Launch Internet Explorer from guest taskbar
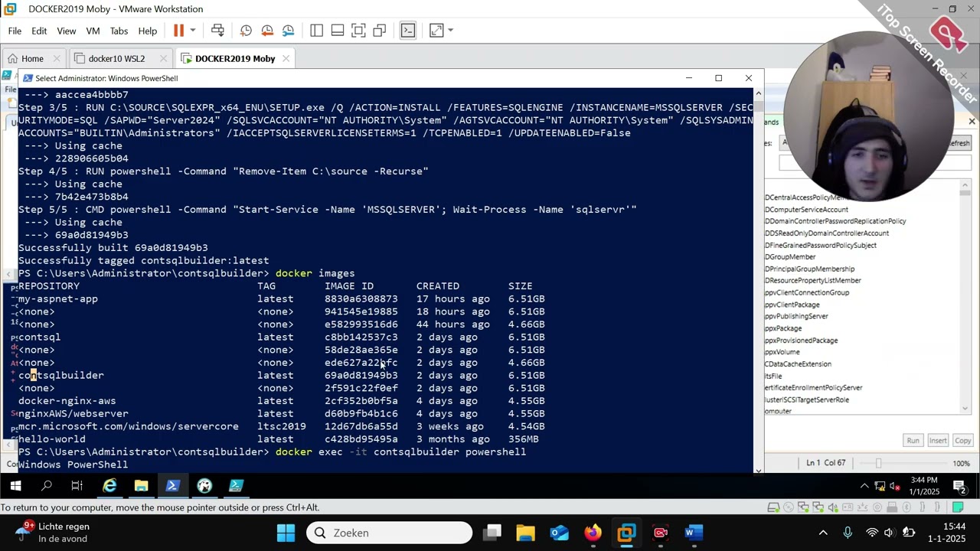Screen dimensions: 980x551 click(109, 486)
